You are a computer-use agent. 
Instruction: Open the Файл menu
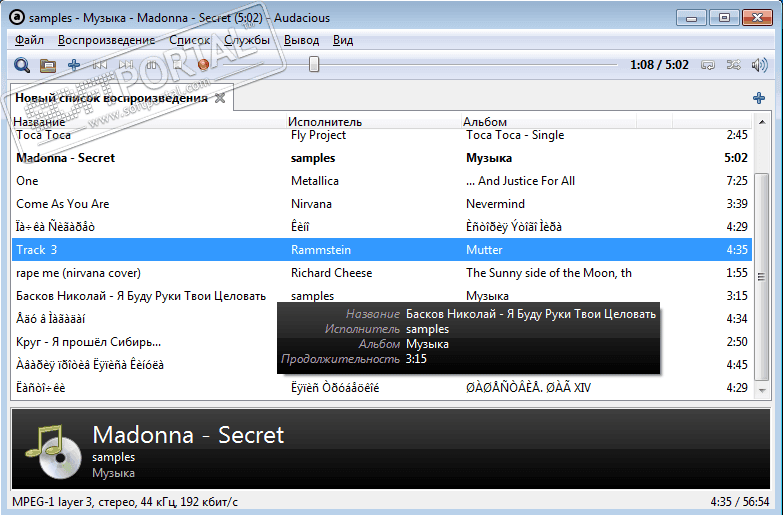tap(29, 40)
